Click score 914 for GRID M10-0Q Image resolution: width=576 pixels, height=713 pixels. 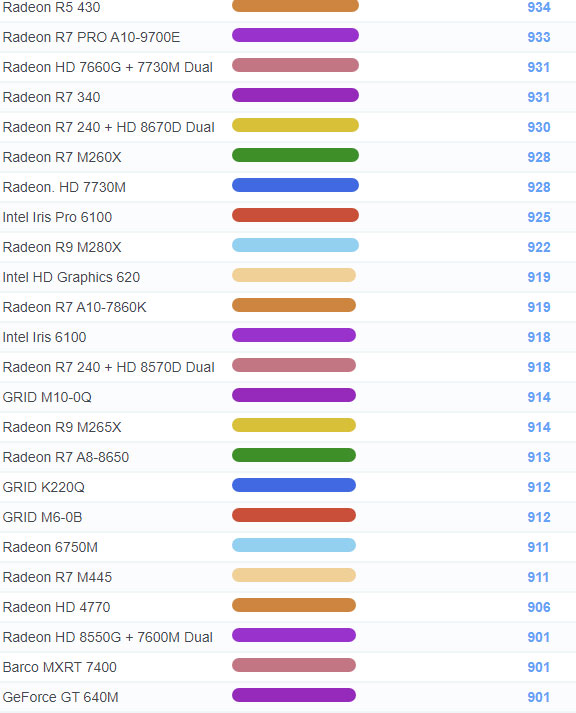click(539, 397)
